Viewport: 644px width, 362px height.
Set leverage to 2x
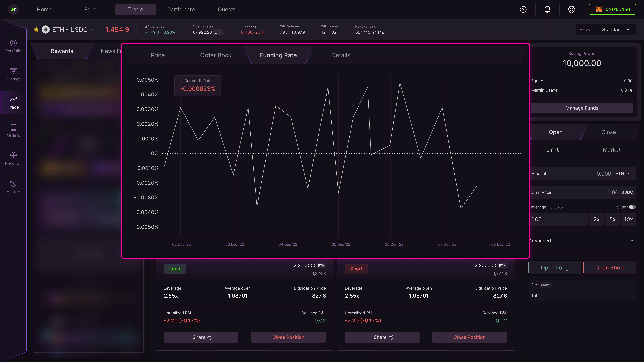(596, 219)
